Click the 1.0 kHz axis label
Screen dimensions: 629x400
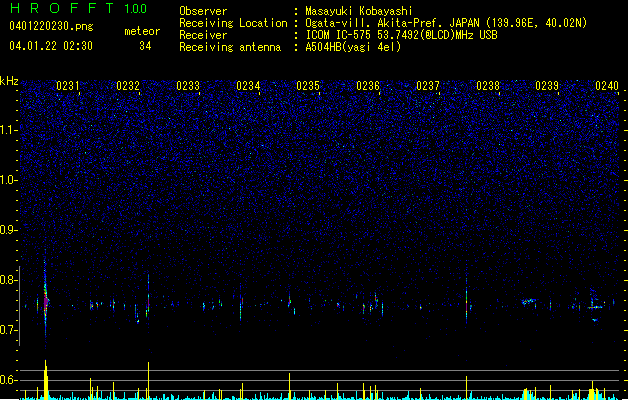click(9, 180)
